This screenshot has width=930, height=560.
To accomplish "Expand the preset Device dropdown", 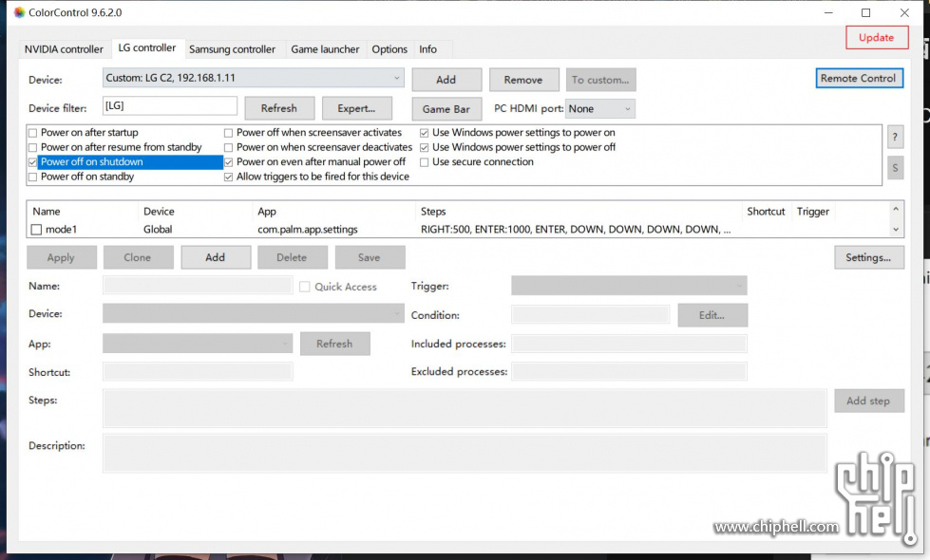I will tap(254, 313).
